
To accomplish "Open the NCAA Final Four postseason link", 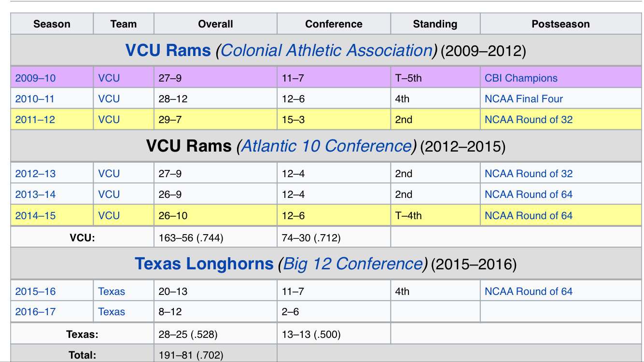I will point(524,99).
